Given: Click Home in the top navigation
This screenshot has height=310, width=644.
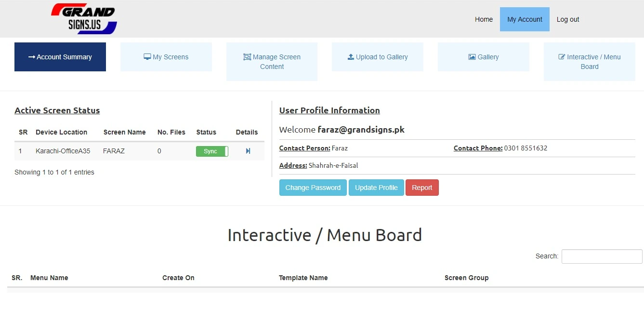Looking at the screenshot, I should point(484,19).
